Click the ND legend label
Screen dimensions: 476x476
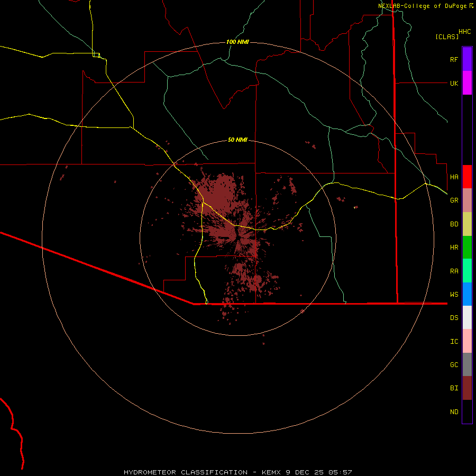point(454,412)
